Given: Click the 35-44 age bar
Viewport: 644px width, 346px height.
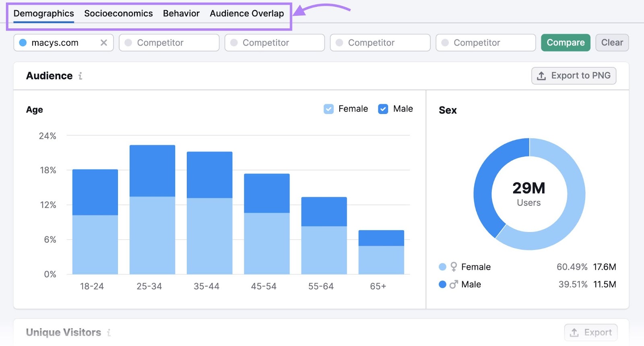Looking at the screenshot, I should (x=209, y=213).
